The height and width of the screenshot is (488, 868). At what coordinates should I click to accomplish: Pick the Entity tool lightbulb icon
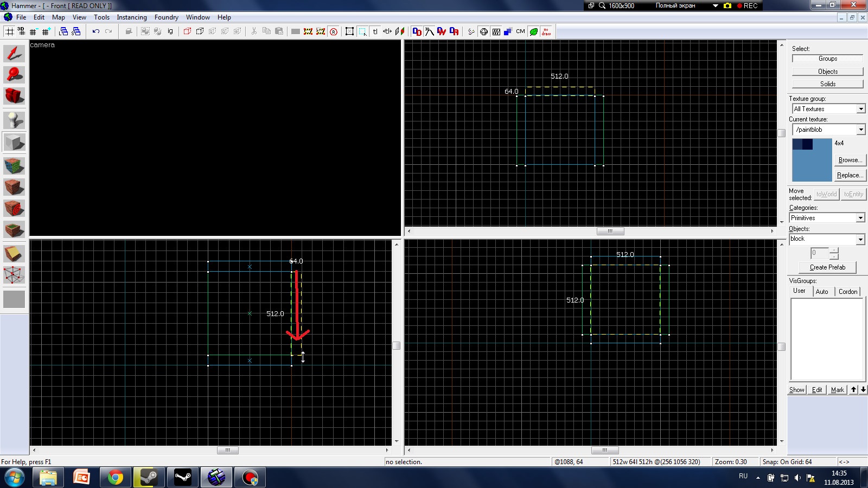coord(14,120)
